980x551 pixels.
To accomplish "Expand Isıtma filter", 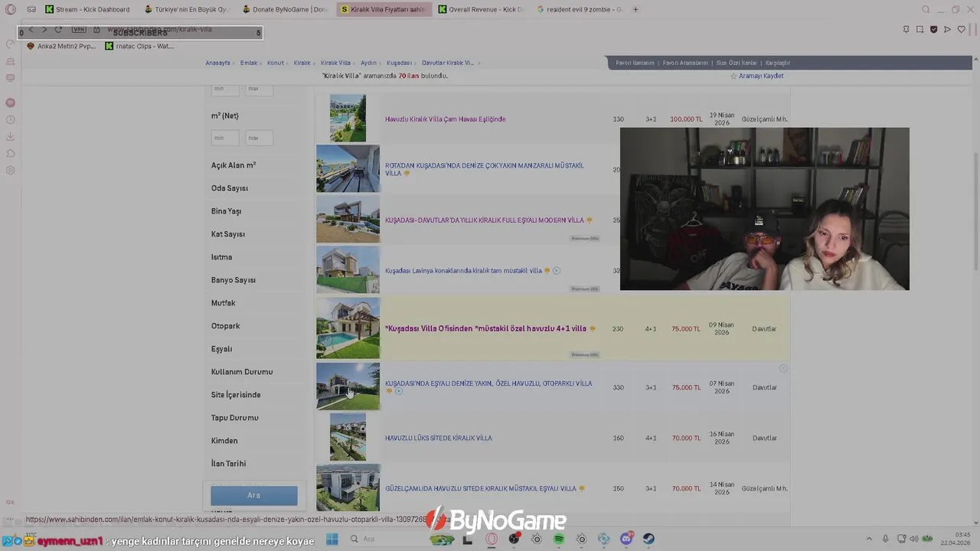I will 221,257.
